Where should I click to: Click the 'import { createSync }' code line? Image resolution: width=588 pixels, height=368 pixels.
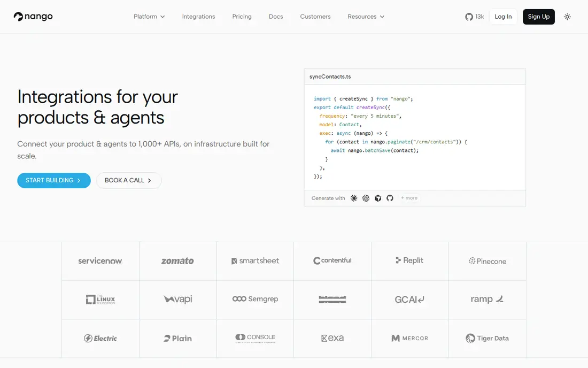(x=363, y=98)
